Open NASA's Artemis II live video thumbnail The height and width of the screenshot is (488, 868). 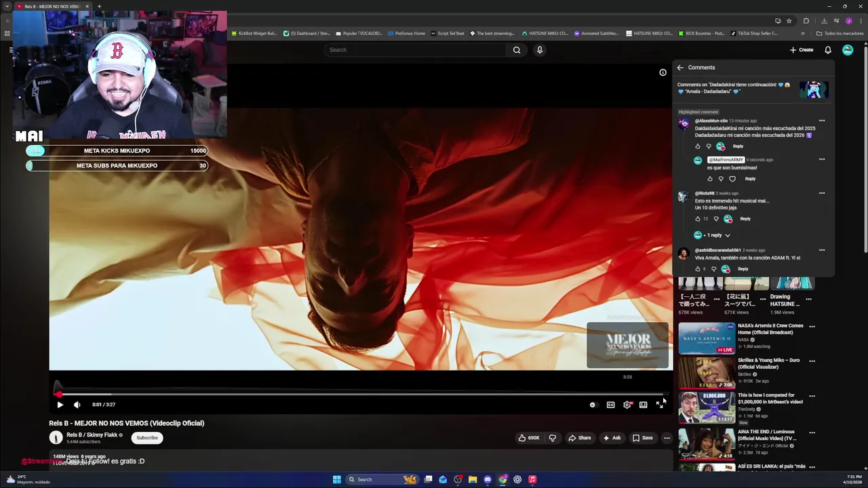(x=707, y=338)
